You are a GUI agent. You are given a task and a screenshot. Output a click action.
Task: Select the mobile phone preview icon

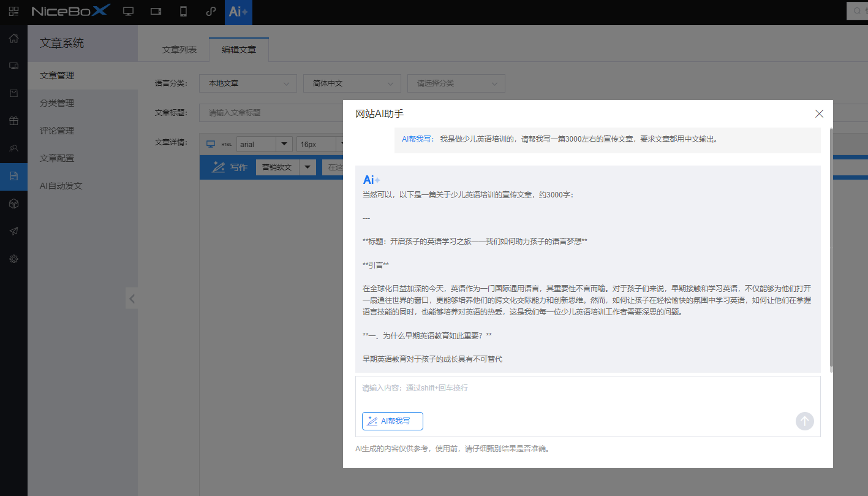point(183,11)
